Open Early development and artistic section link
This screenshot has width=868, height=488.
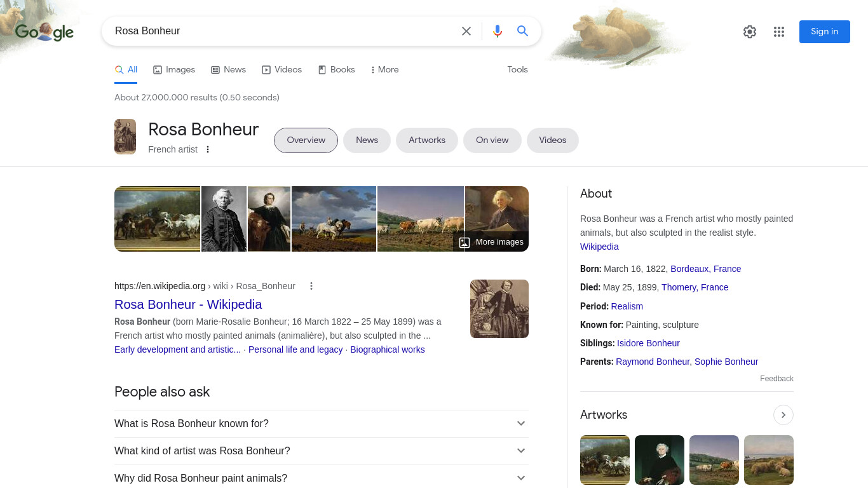[x=177, y=349]
